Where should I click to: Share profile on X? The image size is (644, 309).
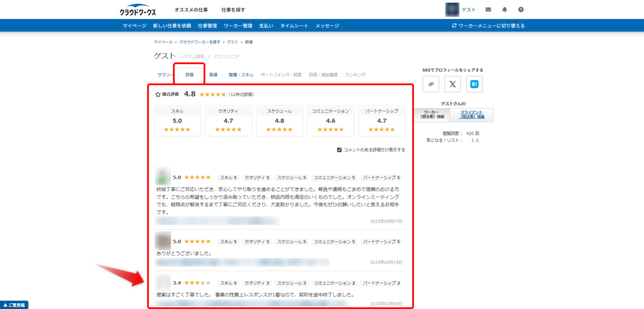click(453, 84)
